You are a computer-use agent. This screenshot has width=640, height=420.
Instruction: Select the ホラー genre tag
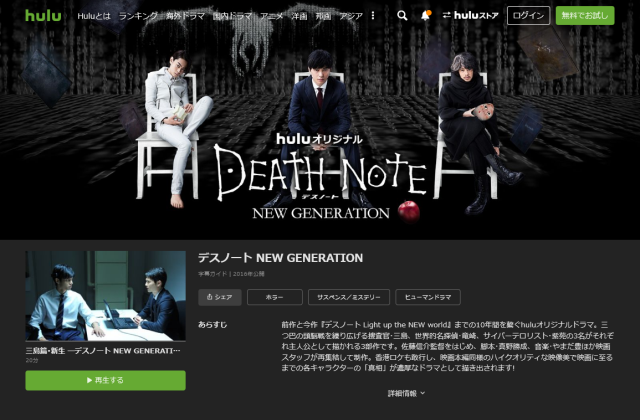(x=275, y=297)
